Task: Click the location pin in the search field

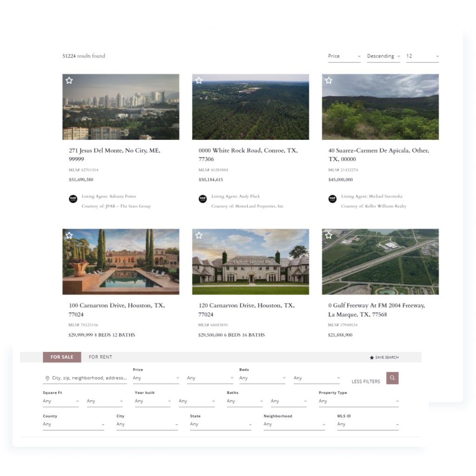Action: point(48,378)
